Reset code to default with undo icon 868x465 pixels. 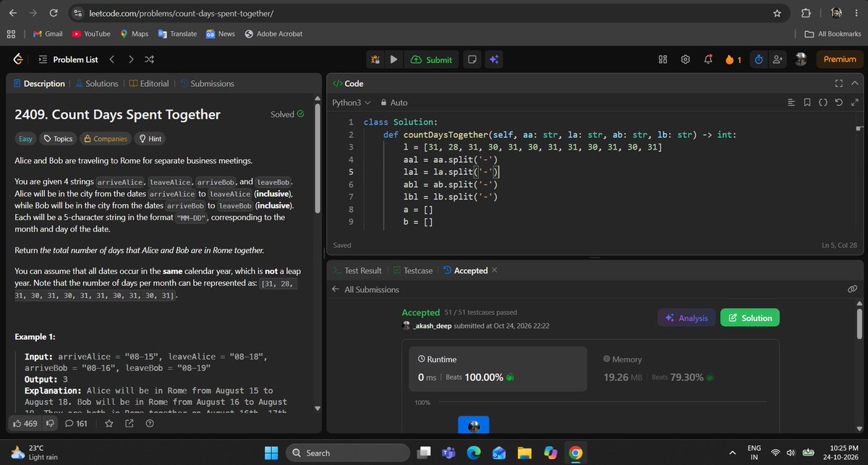click(x=838, y=103)
